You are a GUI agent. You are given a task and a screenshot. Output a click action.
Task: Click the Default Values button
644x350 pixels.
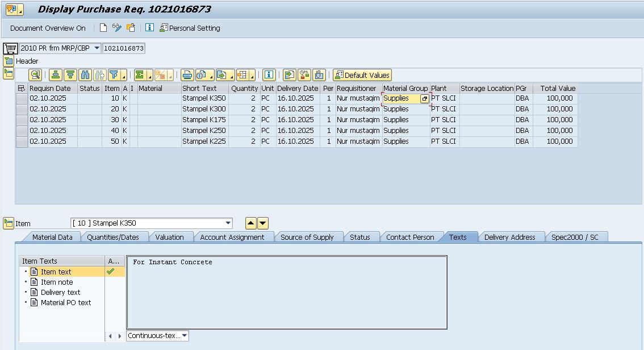[362, 75]
